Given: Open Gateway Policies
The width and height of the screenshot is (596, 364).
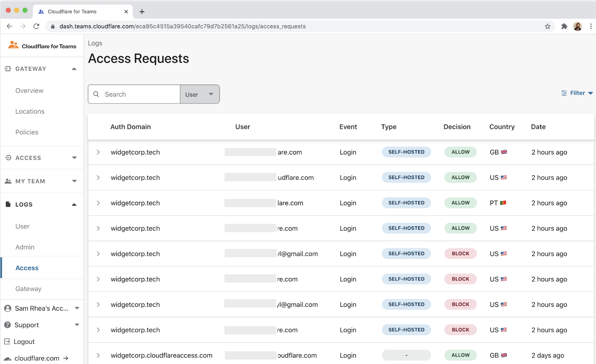Looking at the screenshot, I should click(27, 132).
